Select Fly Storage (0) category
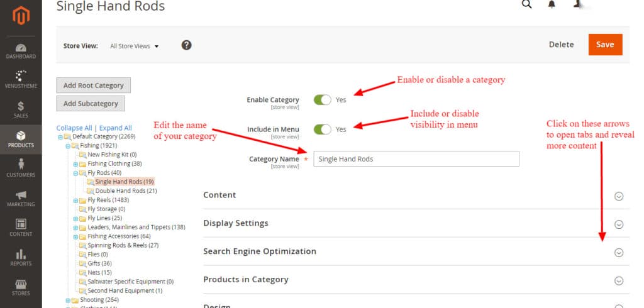The image size is (644, 308). coord(106,209)
